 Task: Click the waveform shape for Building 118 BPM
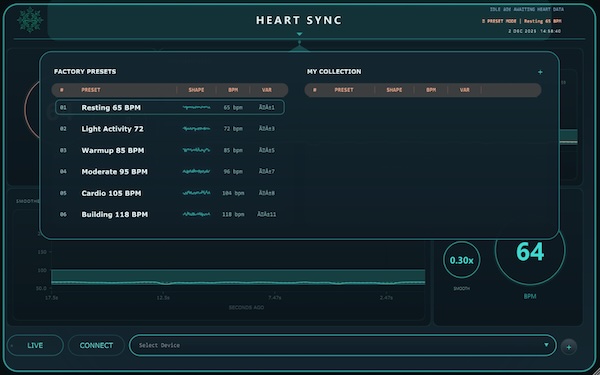point(196,215)
